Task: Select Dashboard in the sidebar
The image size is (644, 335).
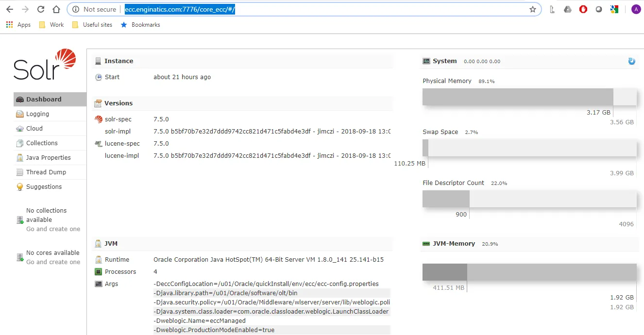Action: [50, 99]
